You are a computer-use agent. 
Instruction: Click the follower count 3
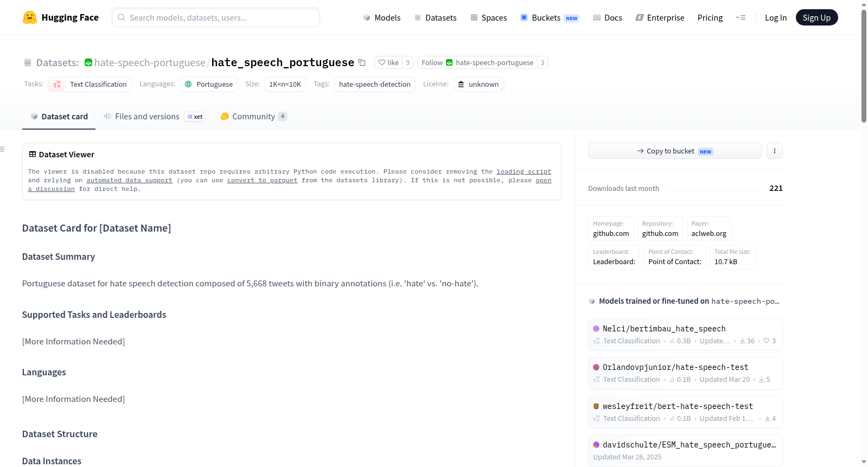click(x=542, y=62)
